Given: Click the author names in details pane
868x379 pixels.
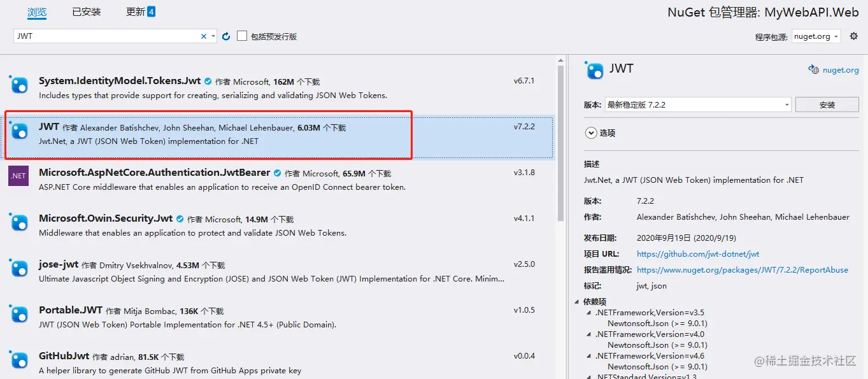Looking at the screenshot, I should click(x=743, y=217).
